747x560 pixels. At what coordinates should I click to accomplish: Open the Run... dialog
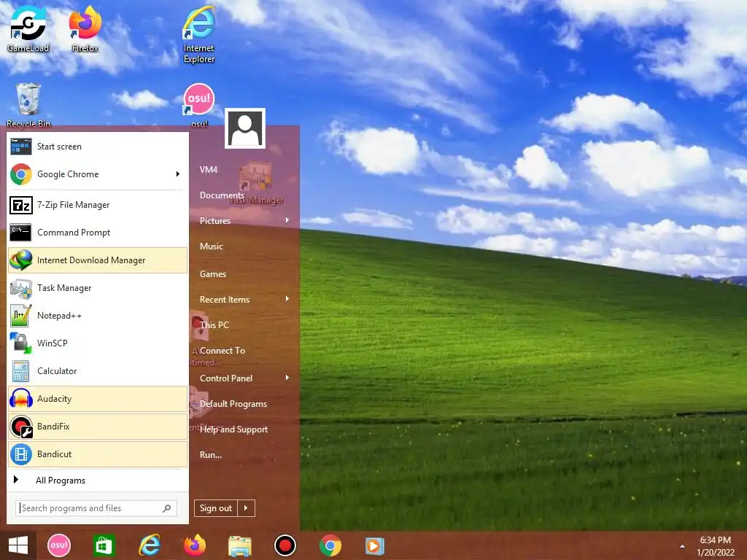pos(211,455)
